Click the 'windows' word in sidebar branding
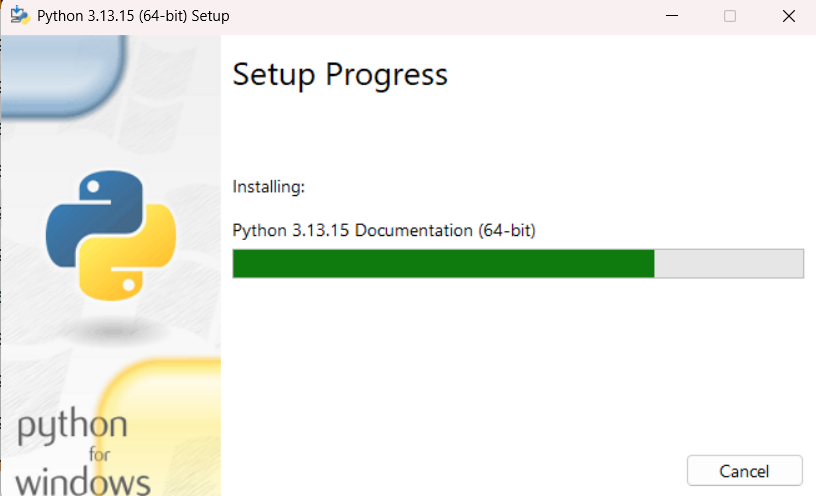The height and width of the screenshot is (496, 816). coord(83,482)
